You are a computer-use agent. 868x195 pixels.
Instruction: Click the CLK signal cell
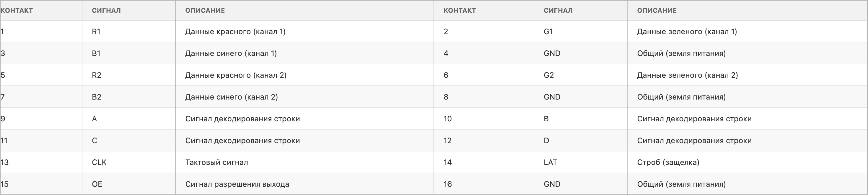(99, 162)
